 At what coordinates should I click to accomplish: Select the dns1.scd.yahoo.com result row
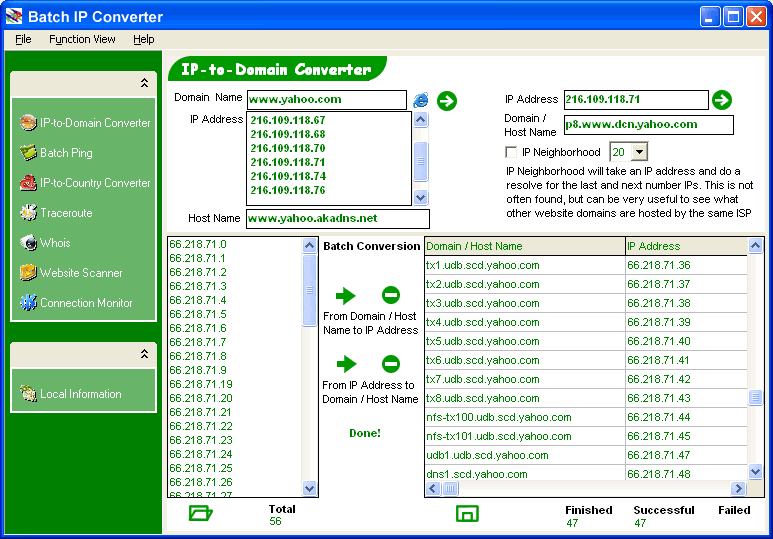click(586, 474)
